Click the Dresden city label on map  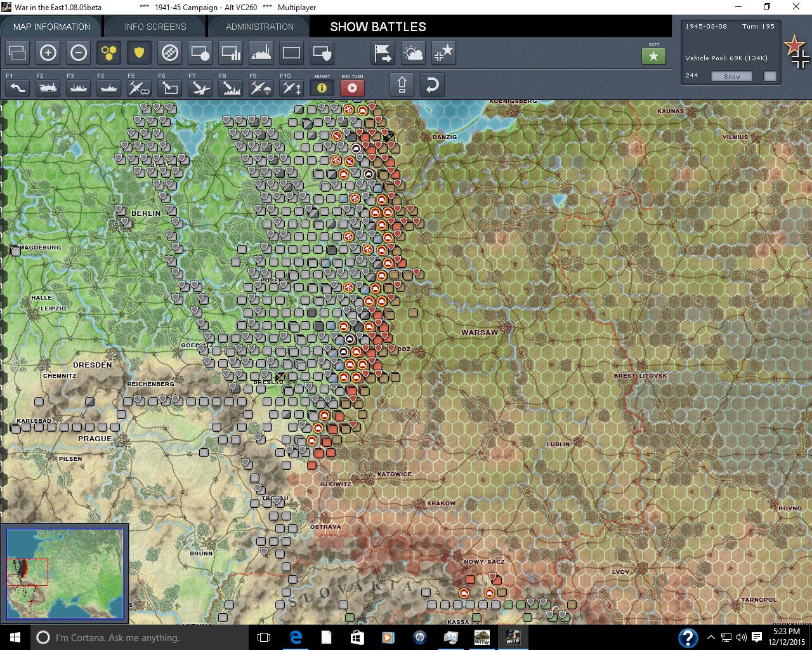(x=93, y=365)
